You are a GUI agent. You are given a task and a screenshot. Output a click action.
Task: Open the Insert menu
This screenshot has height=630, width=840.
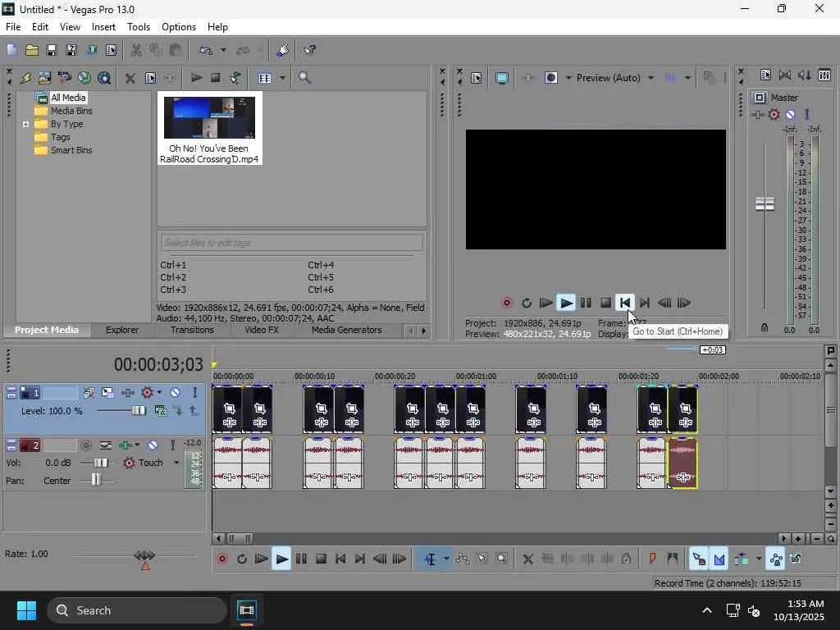click(x=103, y=27)
